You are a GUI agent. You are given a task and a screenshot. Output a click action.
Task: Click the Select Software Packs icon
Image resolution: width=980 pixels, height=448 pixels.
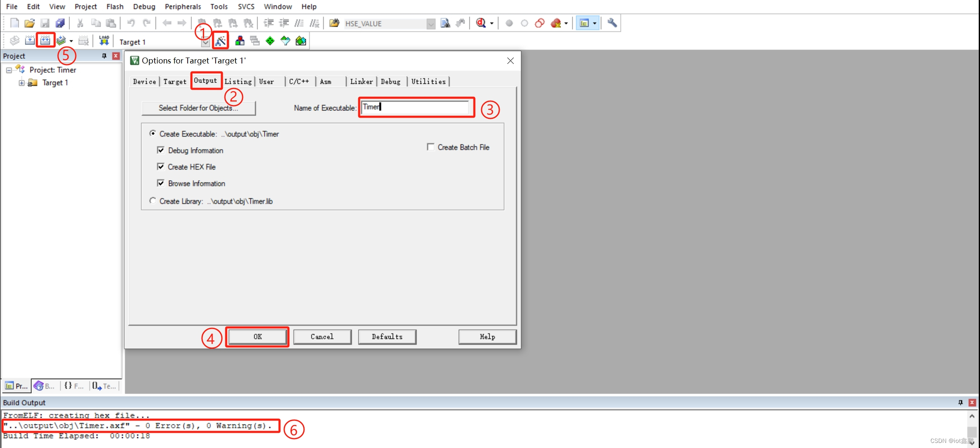point(285,41)
